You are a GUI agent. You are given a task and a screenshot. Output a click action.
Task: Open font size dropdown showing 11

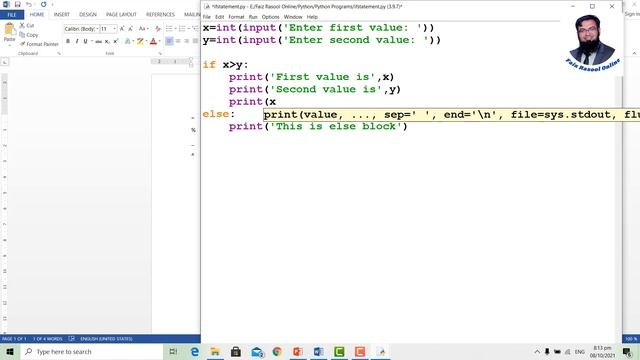point(115,29)
